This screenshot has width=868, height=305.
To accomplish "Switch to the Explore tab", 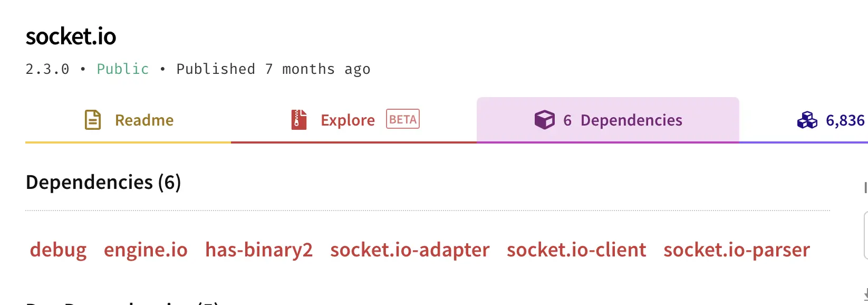I will (354, 120).
